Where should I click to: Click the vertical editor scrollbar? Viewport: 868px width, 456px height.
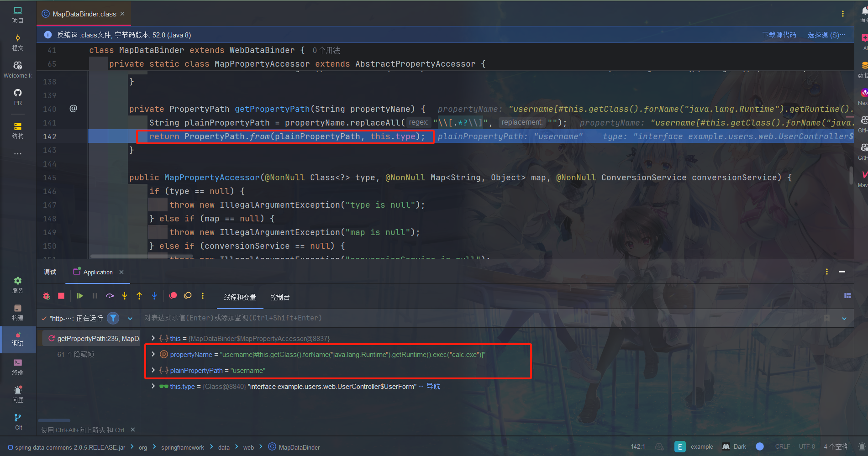tap(851, 176)
